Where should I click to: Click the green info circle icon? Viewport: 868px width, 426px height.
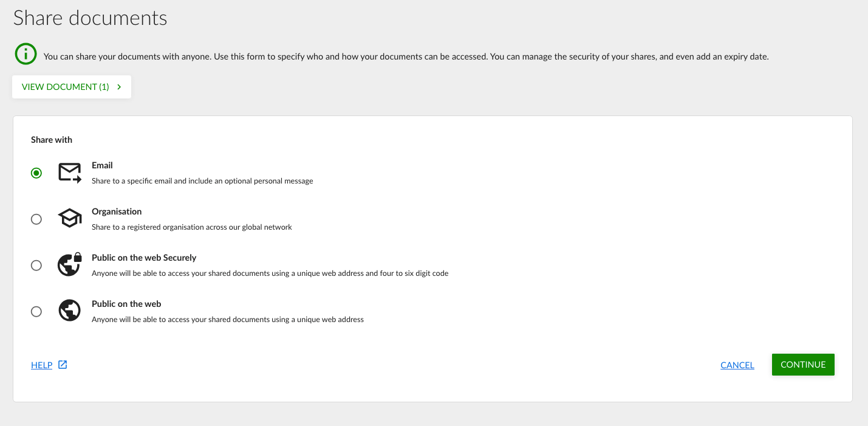point(26,55)
